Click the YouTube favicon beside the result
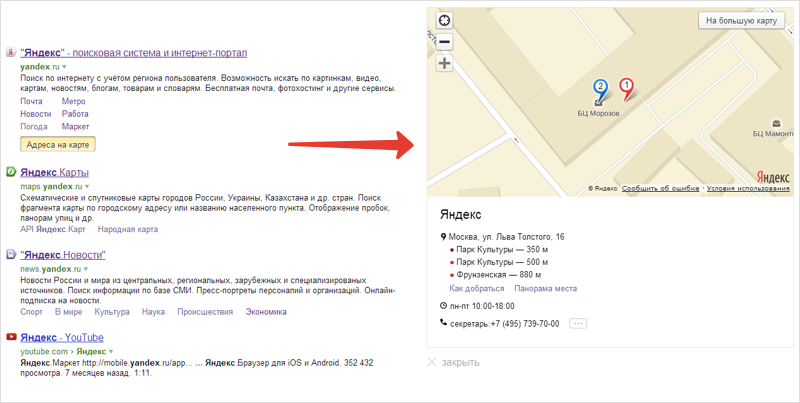This screenshot has height=403, width=800. [x=11, y=337]
